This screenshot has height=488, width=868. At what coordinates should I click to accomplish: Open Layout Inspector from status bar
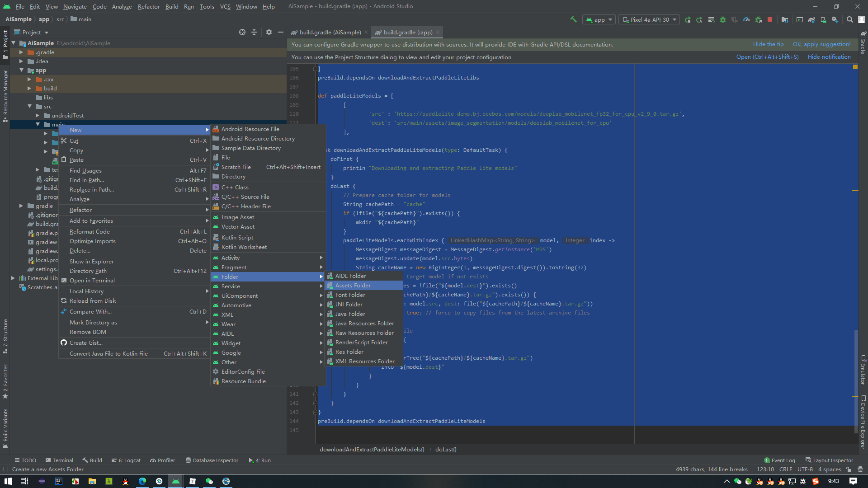click(x=830, y=460)
